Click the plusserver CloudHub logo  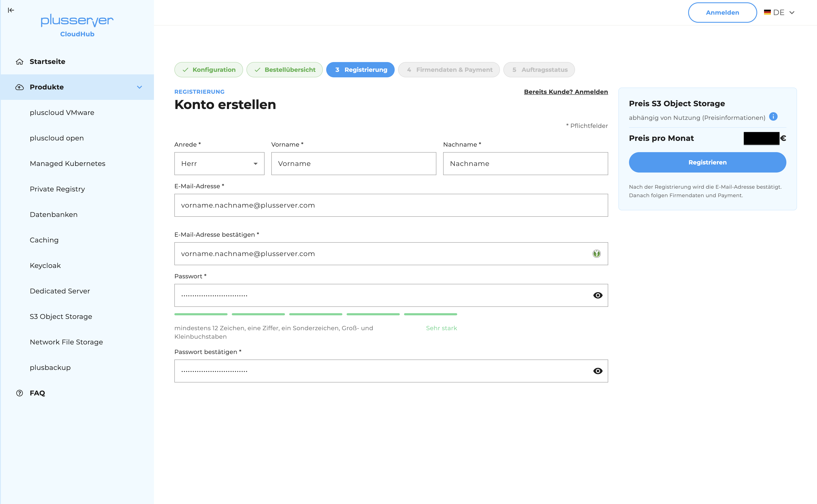pyautogui.click(x=77, y=25)
